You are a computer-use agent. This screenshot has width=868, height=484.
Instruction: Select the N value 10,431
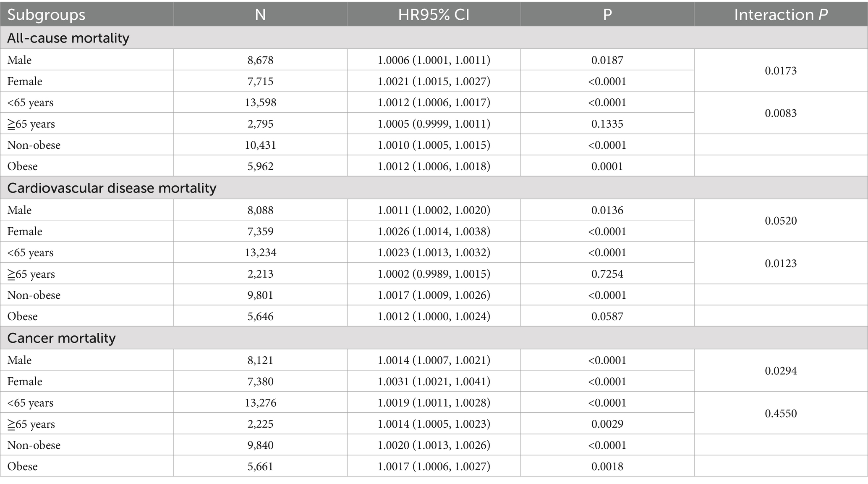click(x=260, y=145)
